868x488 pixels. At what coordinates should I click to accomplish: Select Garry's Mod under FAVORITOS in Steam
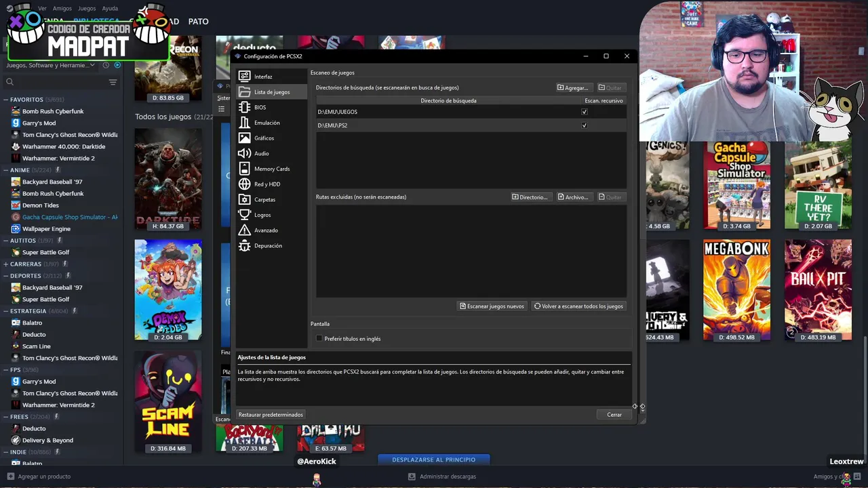point(39,123)
